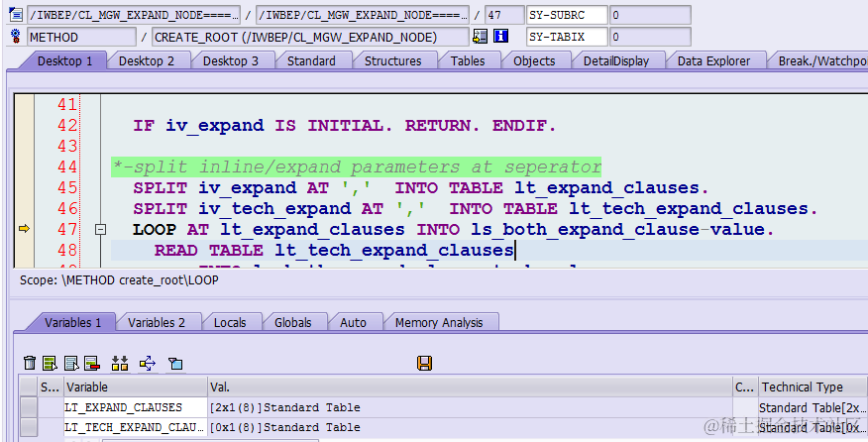Click the Val. column header
The width and height of the screenshot is (868, 442).
(470, 387)
